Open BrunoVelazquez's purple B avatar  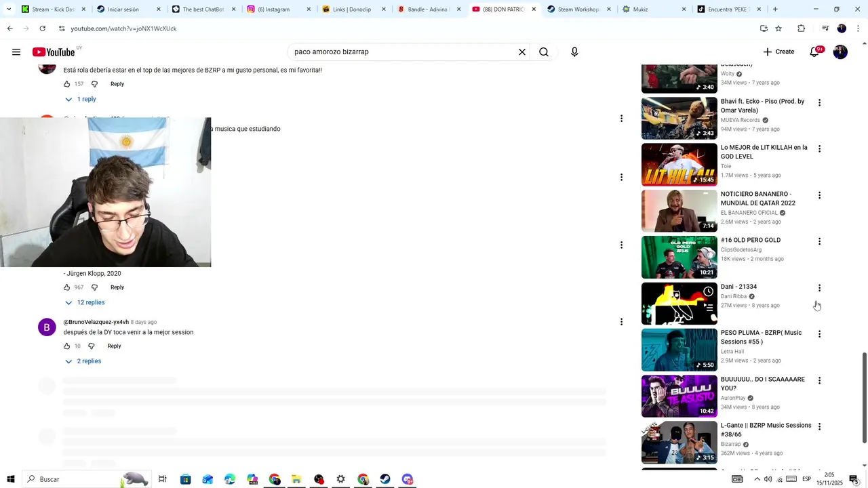coord(47,327)
